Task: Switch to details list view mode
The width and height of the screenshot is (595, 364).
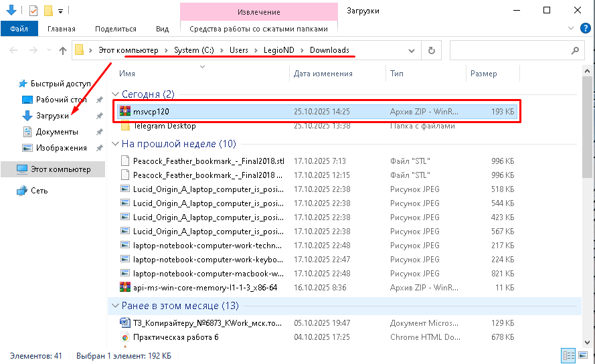Action: coord(568,356)
